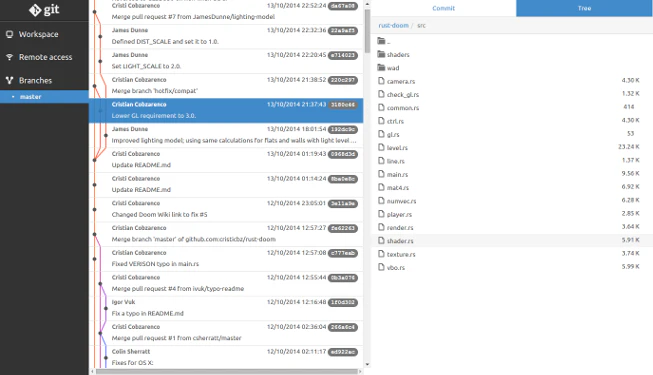Click the src breadcrumb text
Viewport: 653px width, 375px height.
click(421, 25)
